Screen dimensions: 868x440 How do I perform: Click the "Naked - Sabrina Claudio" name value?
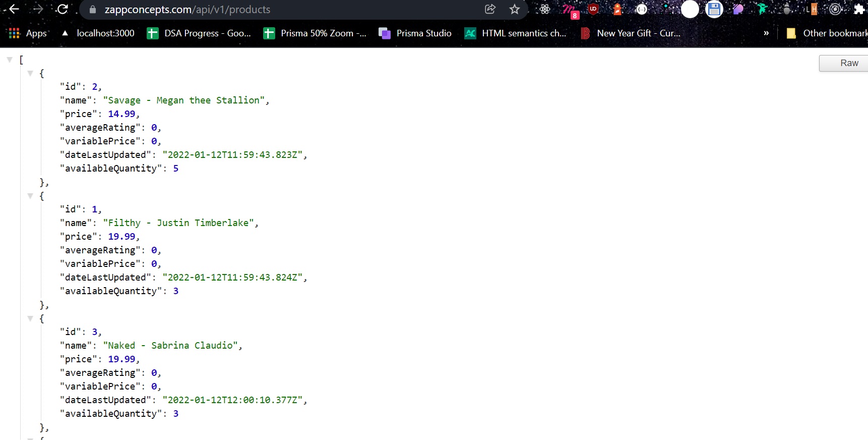pyautogui.click(x=170, y=346)
